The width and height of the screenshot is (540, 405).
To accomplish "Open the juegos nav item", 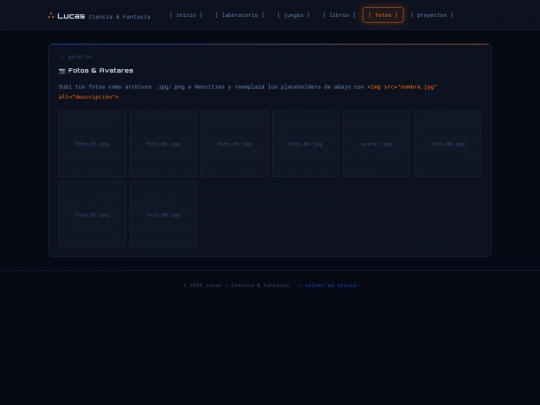I will pyautogui.click(x=293, y=15).
